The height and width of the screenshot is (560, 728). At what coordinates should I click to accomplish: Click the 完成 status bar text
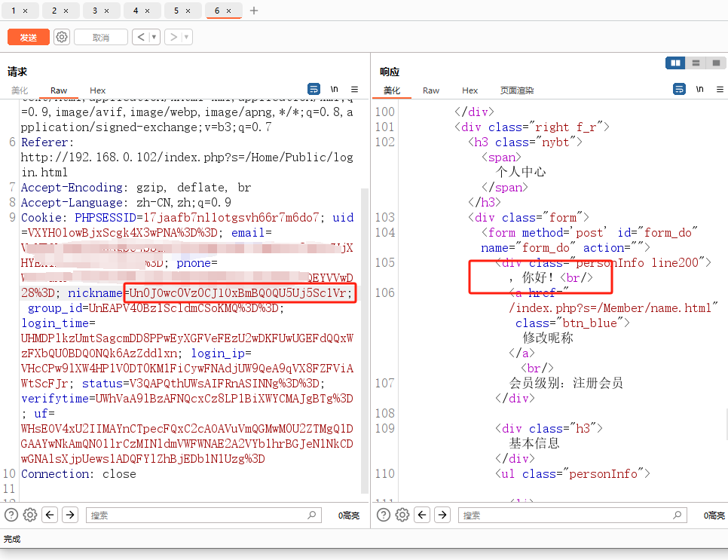coord(12,539)
